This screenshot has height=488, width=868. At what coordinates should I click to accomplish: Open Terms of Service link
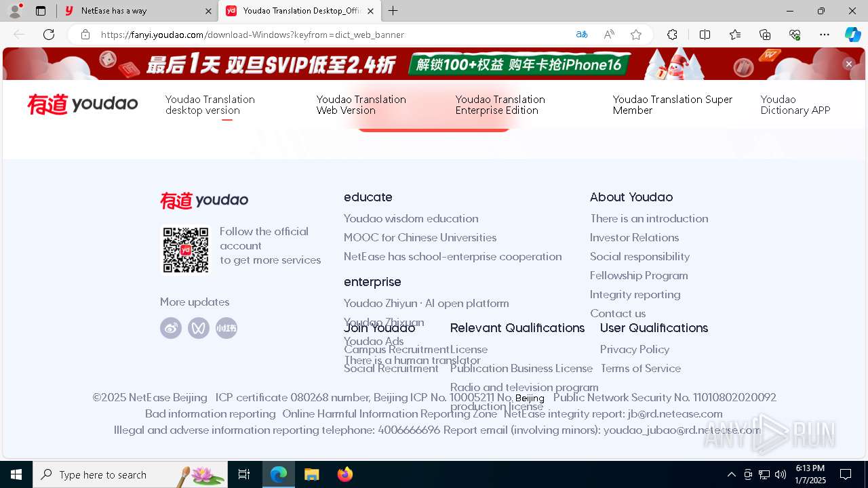(x=641, y=368)
